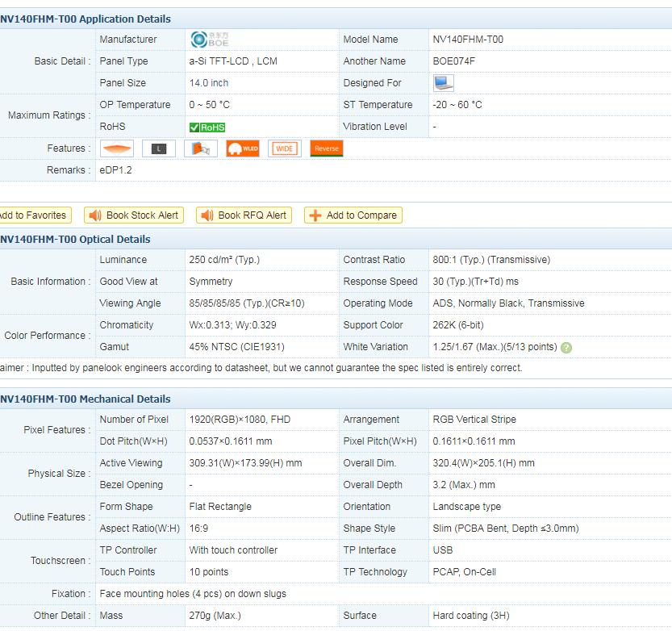Click the 250 cd/m² luminance value
The image size is (672, 631).
(x=224, y=260)
